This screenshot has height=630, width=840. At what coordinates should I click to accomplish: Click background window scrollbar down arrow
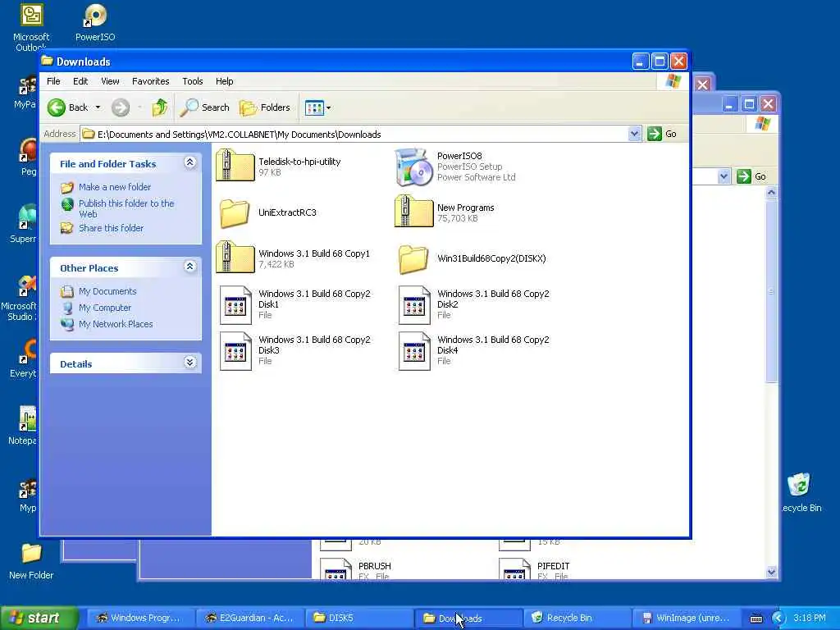point(771,572)
